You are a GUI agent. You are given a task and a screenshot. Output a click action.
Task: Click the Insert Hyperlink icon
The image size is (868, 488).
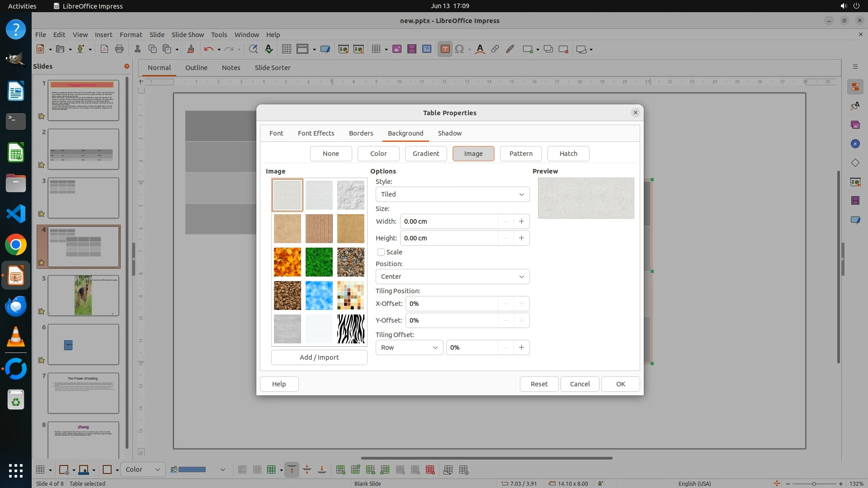495,49
